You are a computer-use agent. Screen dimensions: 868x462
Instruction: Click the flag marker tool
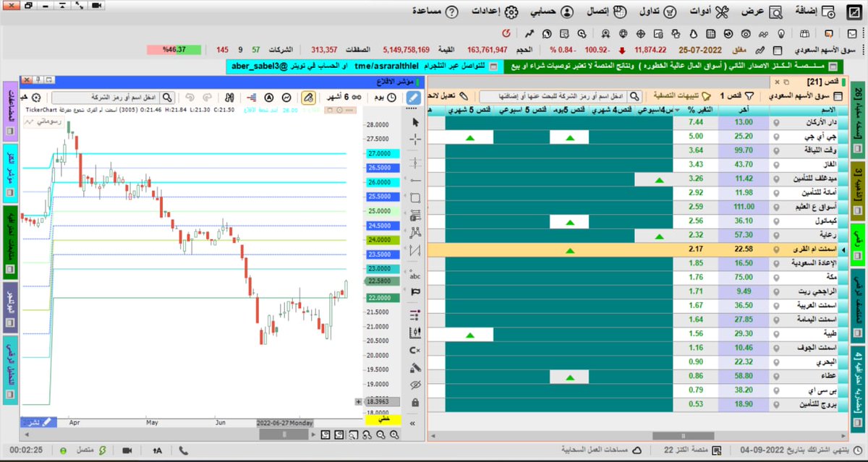pos(415,292)
